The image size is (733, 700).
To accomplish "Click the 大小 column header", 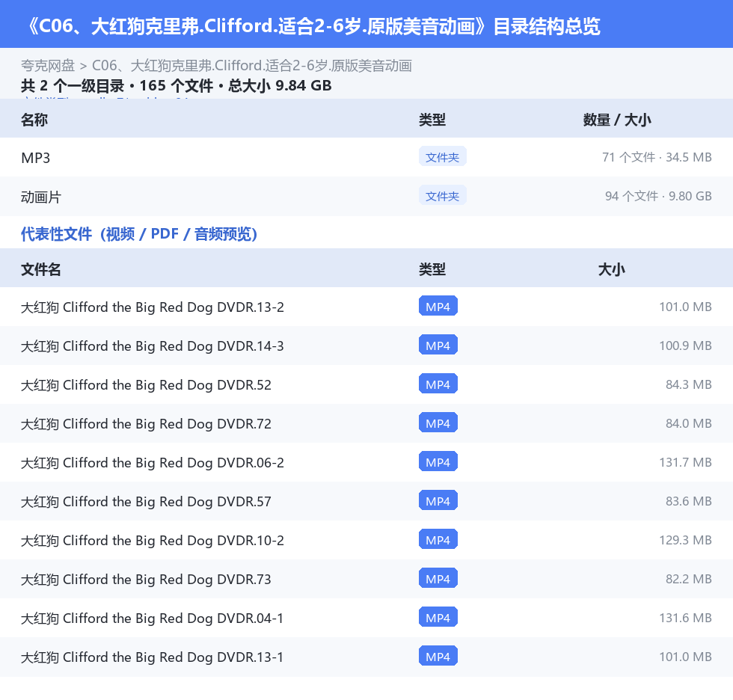I will [612, 269].
